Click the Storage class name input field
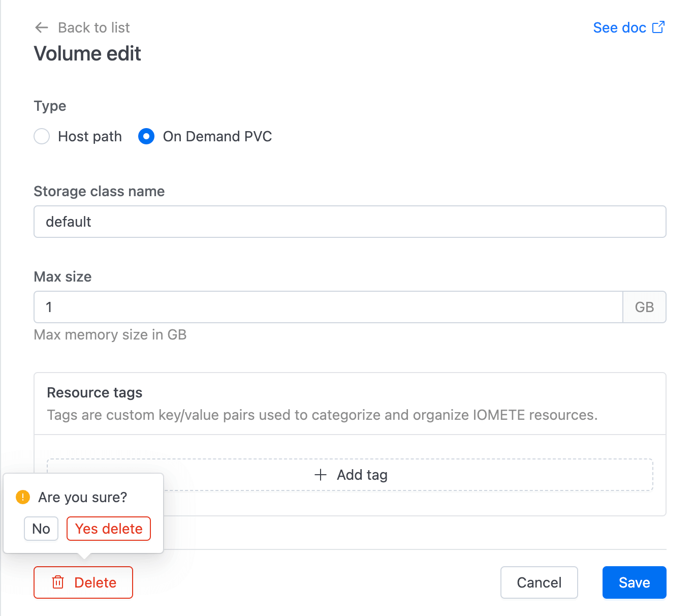Screen dimensions: 695x616 tap(350, 222)
